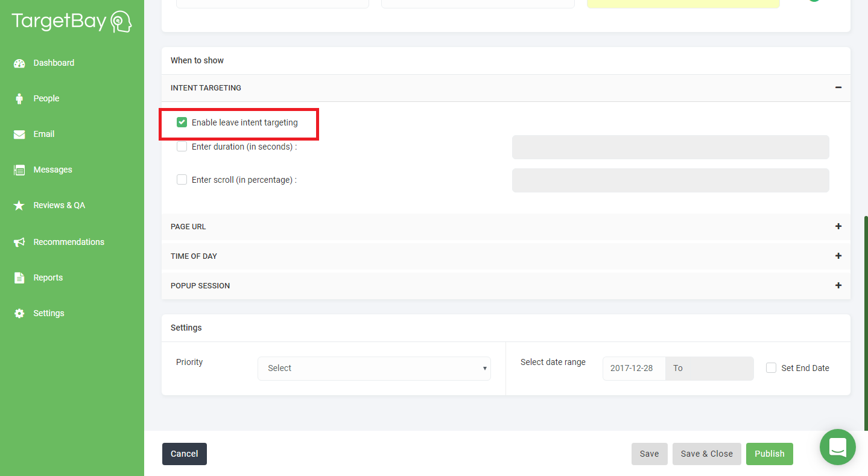Image resolution: width=868 pixels, height=476 pixels.
Task: Expand the Page URL section
Action: (838, 226)
